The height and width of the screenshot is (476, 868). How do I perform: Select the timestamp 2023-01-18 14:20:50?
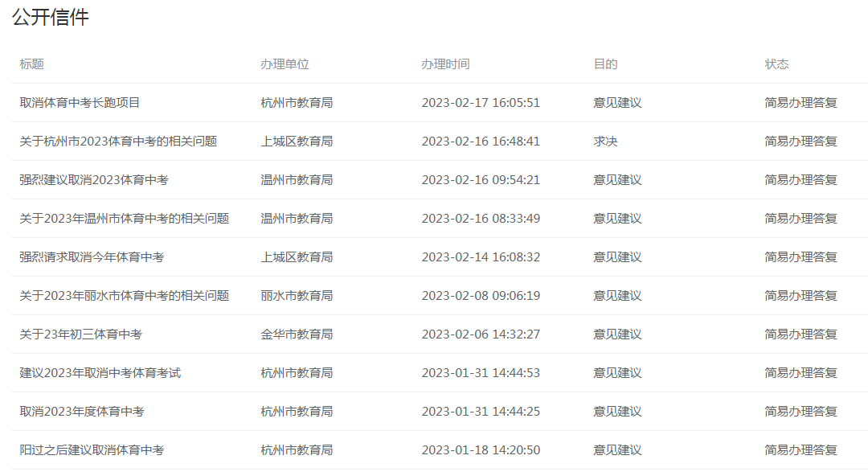(x=481, y=450)
